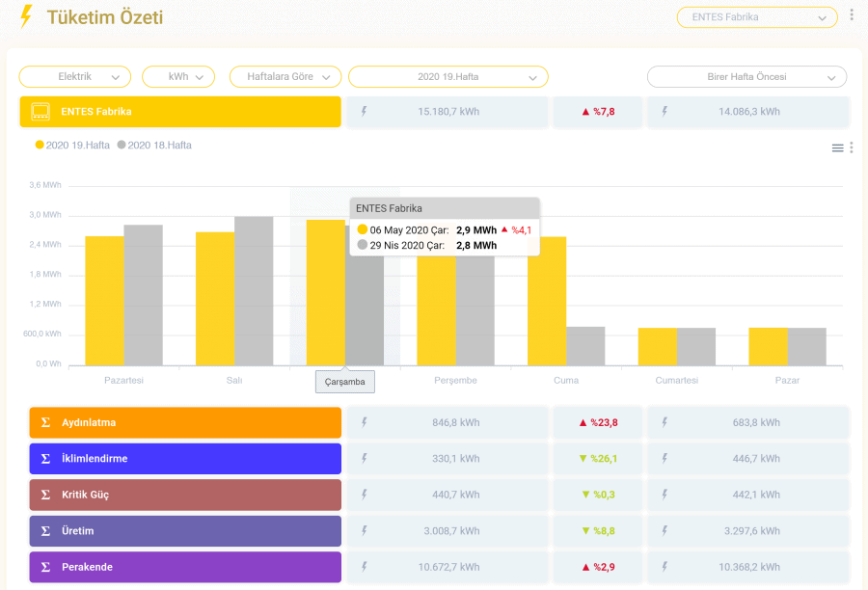
Task: Click the green down arrow beside %26,1
Action: tap(583, 458)
